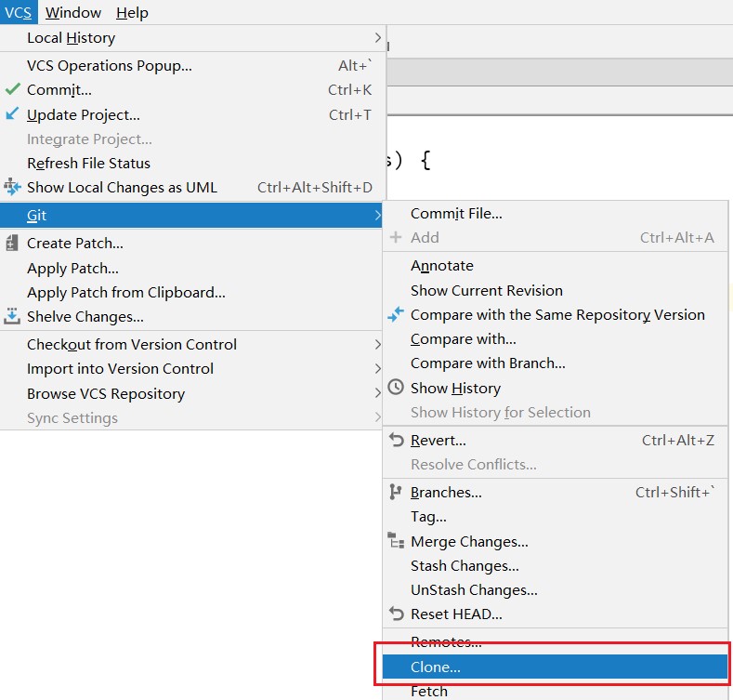Click the Compare with Same Repository Version icon
This screenshot has width=733, height=700.
[x=396, y=314]
